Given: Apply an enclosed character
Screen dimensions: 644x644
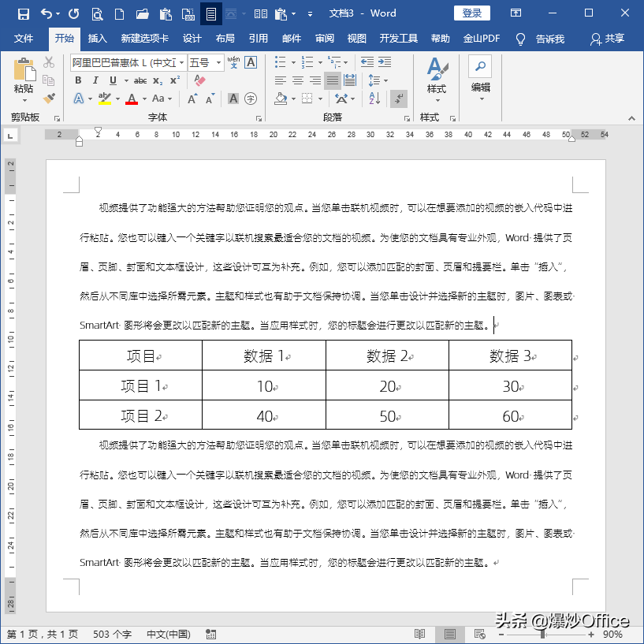Looking at the screenshot, I should point(251,99).
